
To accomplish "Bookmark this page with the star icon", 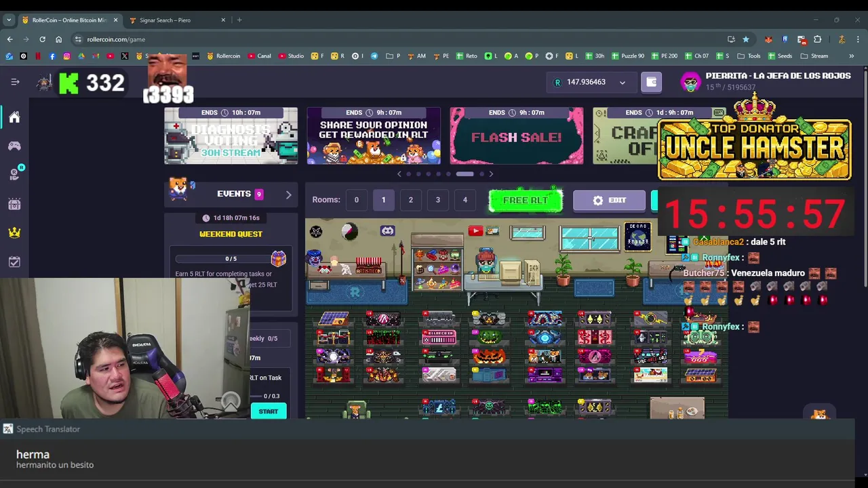I will [x=746, y=39].
